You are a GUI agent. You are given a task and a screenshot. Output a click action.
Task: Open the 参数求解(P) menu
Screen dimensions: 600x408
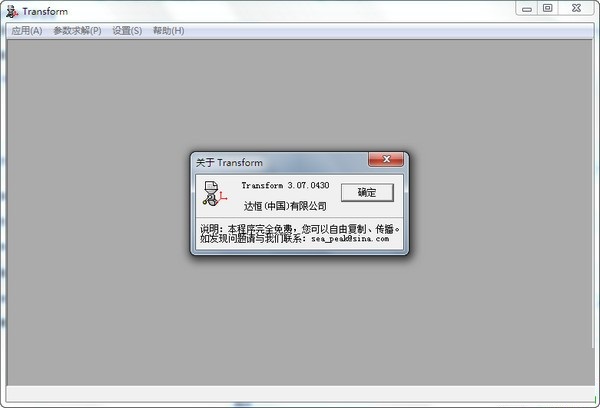tap(77, 31)
